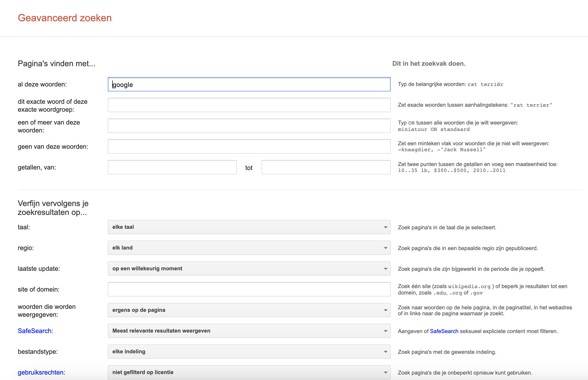The height and width of the screenshot is (380, 588).
Task: Click the '10..35 lb, $300..$500, 2010..2011' example
Action: pyautogui.click(x=452, y=170)
